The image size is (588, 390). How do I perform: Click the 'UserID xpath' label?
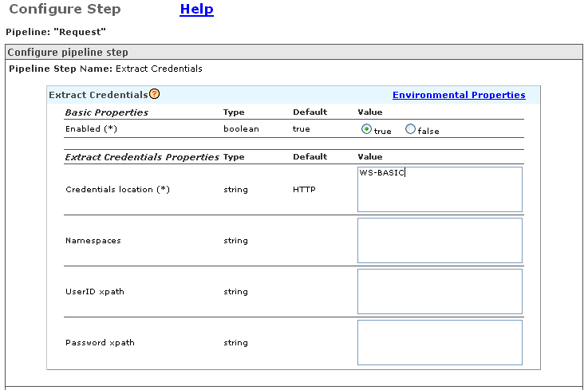[94, 292]
